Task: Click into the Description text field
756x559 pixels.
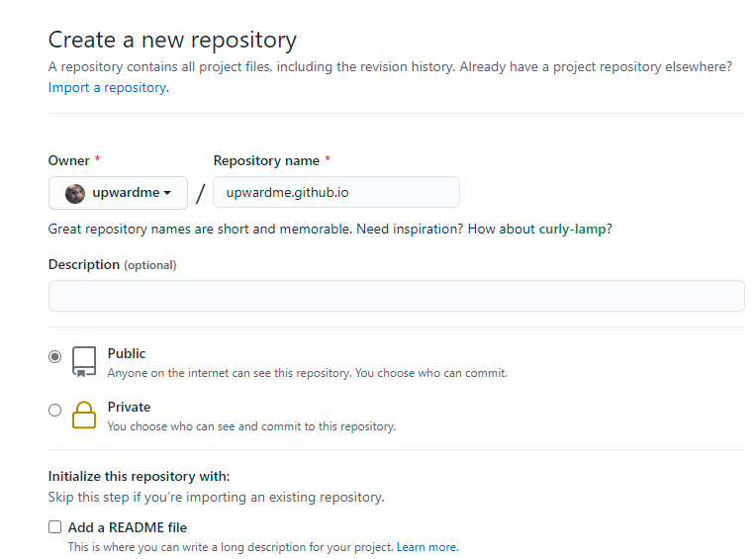Action: coord(397,296)
